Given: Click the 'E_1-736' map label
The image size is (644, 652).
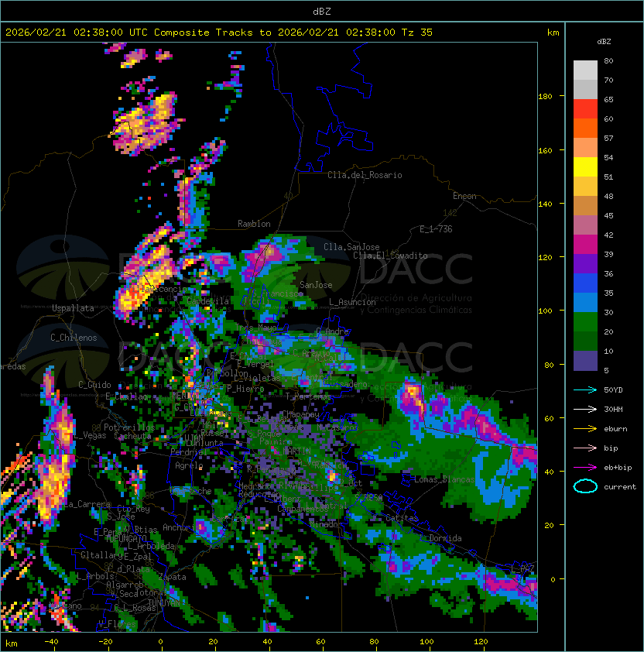Looking at the screenshot, I should pyautogui.click(x=436, y=229).
